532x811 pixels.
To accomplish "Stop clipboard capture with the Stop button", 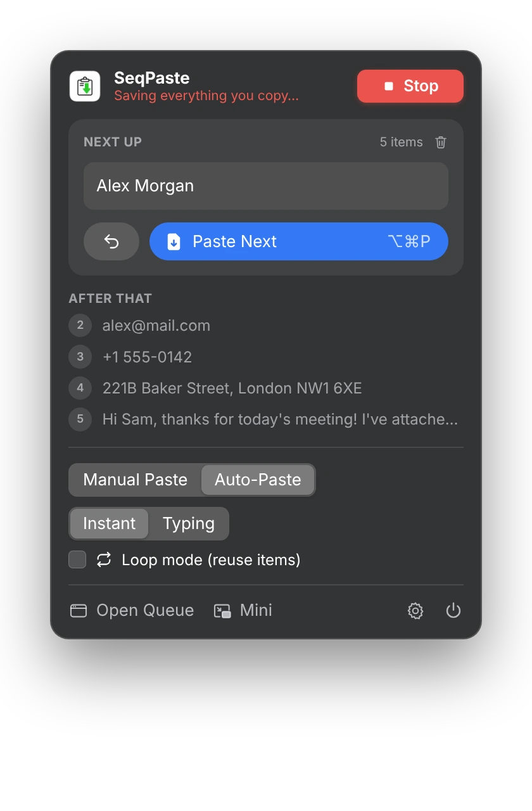I will pos(410,86).
